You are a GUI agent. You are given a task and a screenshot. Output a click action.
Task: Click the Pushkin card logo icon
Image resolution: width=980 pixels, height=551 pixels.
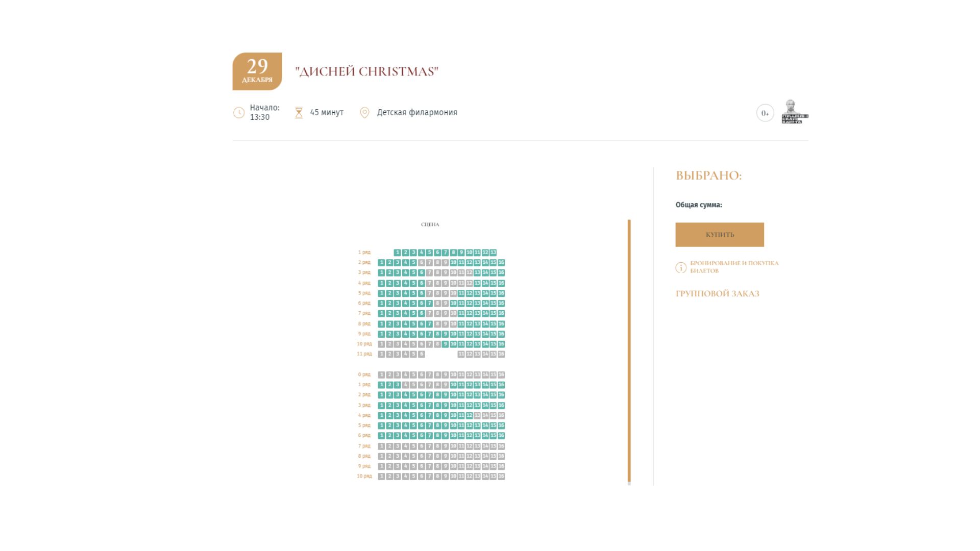pos(794,112)
